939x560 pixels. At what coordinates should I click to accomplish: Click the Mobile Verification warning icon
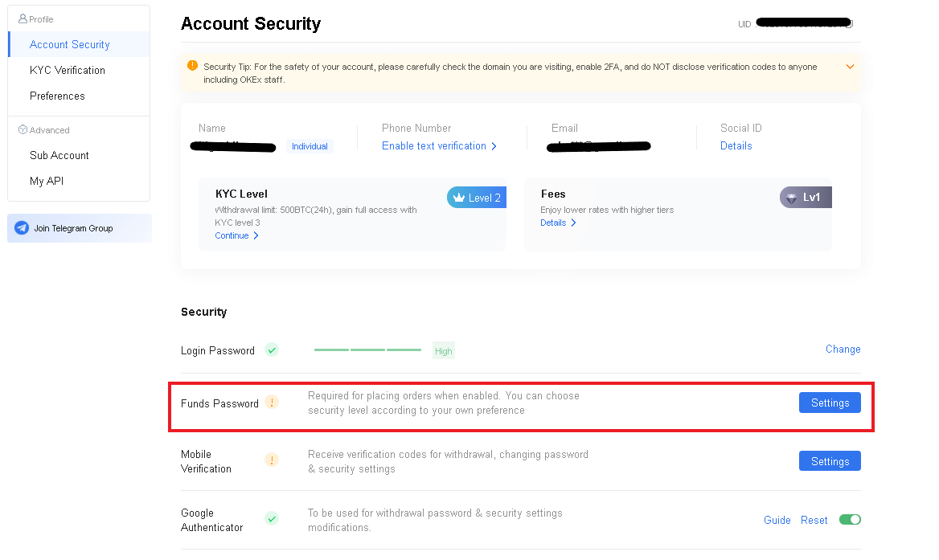tap(272, 460)
